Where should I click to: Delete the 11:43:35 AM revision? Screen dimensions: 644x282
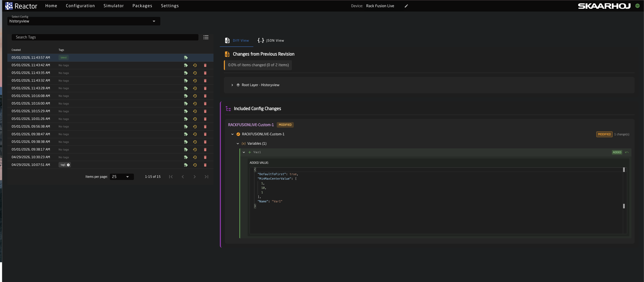point(205,73)
